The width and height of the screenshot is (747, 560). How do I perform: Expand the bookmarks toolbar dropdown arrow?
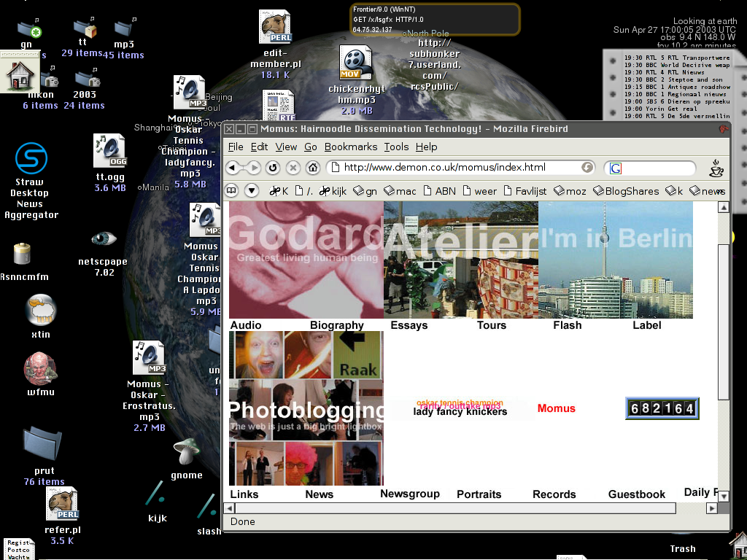tap(252, 191)
